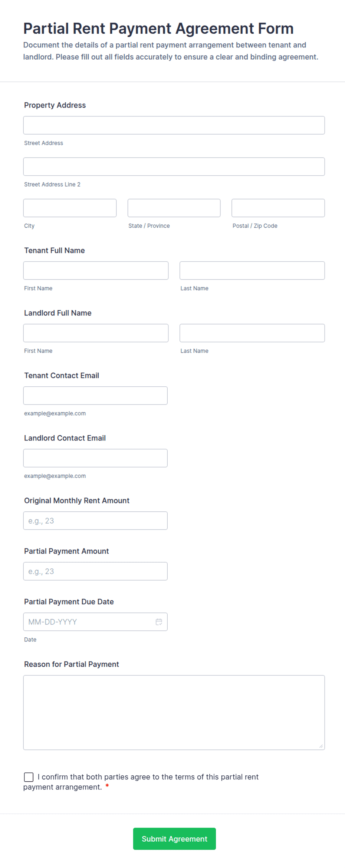
Task: Grab the textarea resize handle corner
Action: [x=321, y=746]
